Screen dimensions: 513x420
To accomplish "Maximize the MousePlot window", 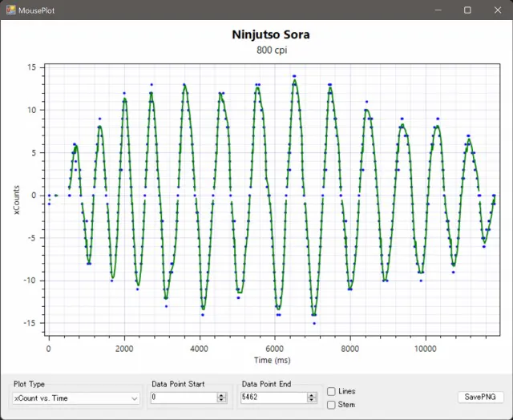I will (x=467, y=10).
